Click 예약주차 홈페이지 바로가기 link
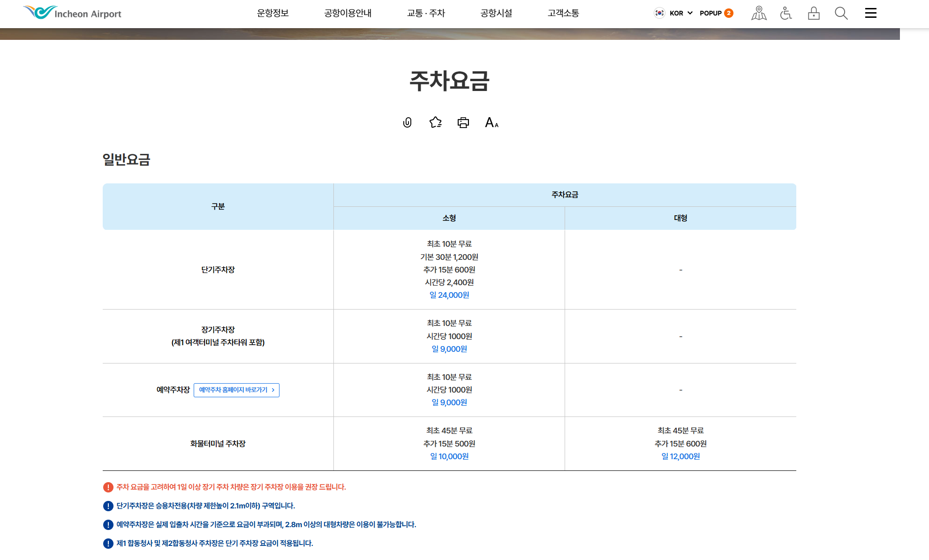929x560 pixels. click(236, 390)
